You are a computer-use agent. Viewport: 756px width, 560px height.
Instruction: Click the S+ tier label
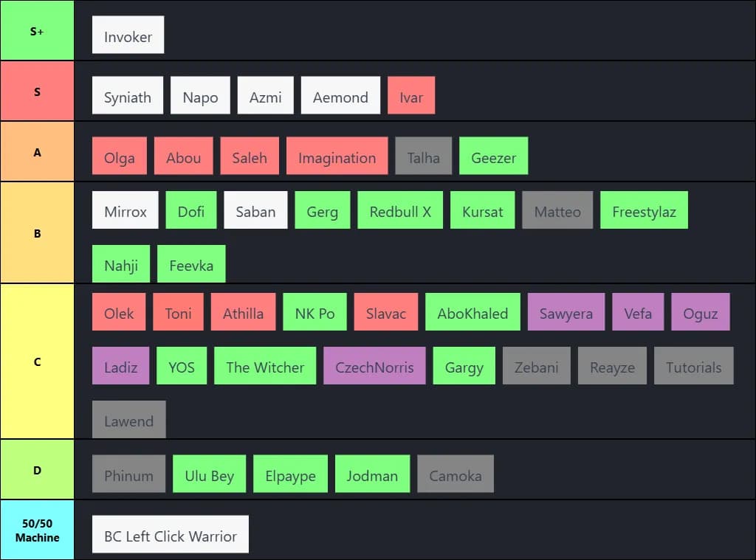[x=37, y=31]
